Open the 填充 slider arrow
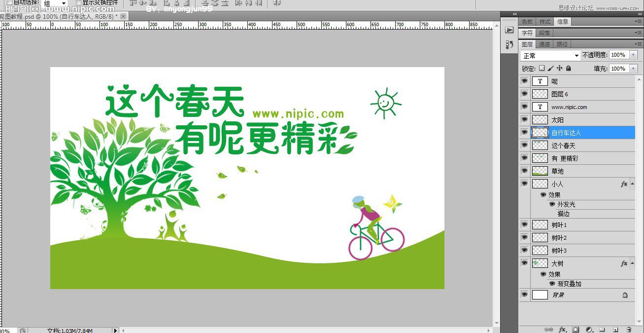This screenshot has width=644, height=333. (634, 69)
